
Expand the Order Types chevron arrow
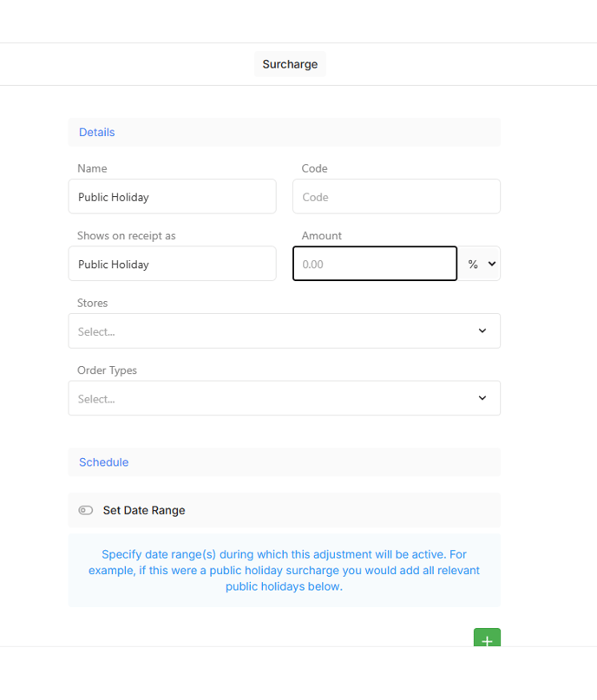(x=482, y=398)
